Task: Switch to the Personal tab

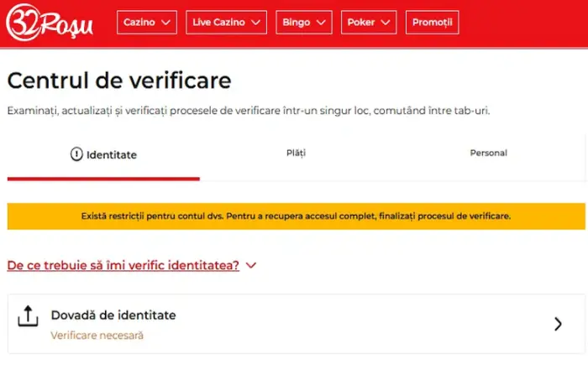Action: [488, 154]
